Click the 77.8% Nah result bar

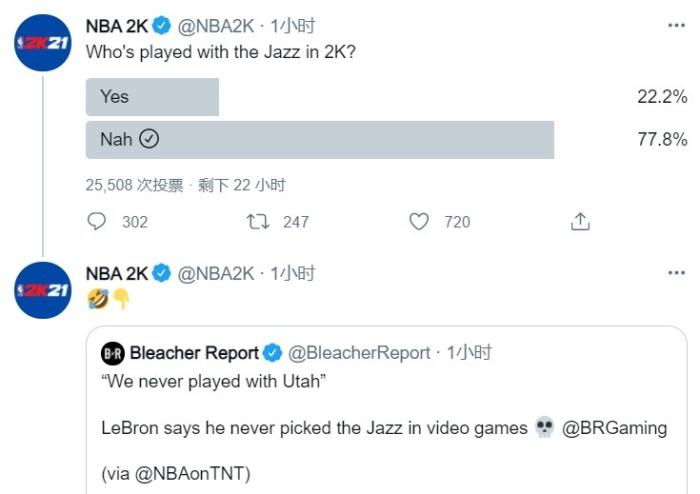[320, 140]
